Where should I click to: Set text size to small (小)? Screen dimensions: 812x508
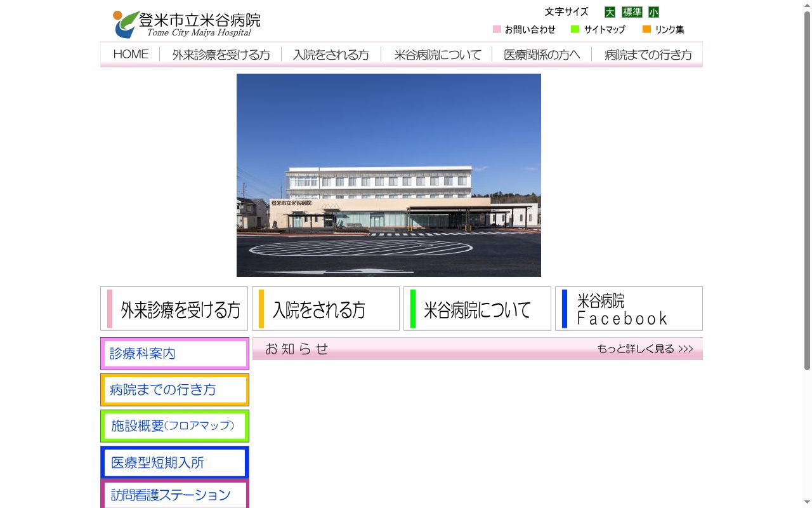[653, 12]
